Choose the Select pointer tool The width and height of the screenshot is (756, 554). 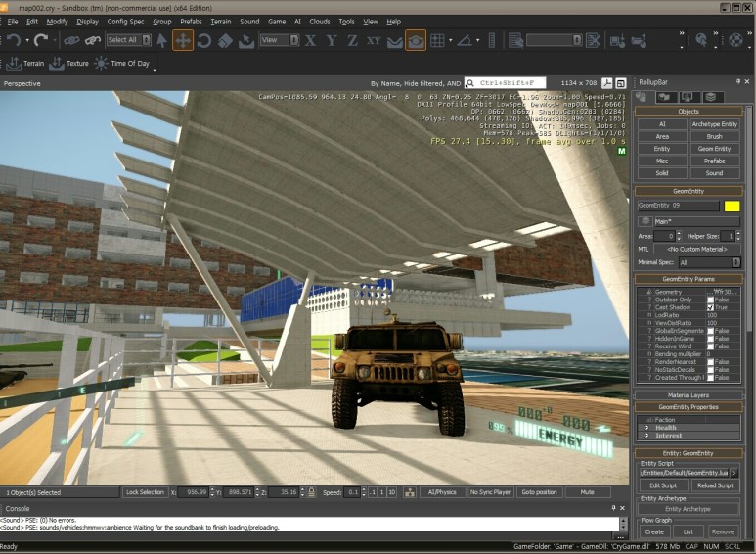pyautogui.click(x=162, y=40)
